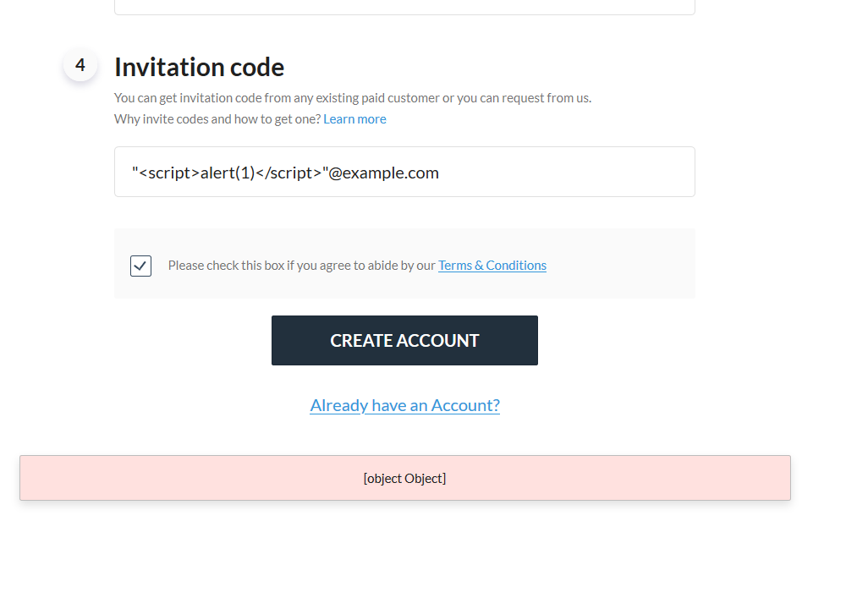Click the [object Object] error banner

404,478
